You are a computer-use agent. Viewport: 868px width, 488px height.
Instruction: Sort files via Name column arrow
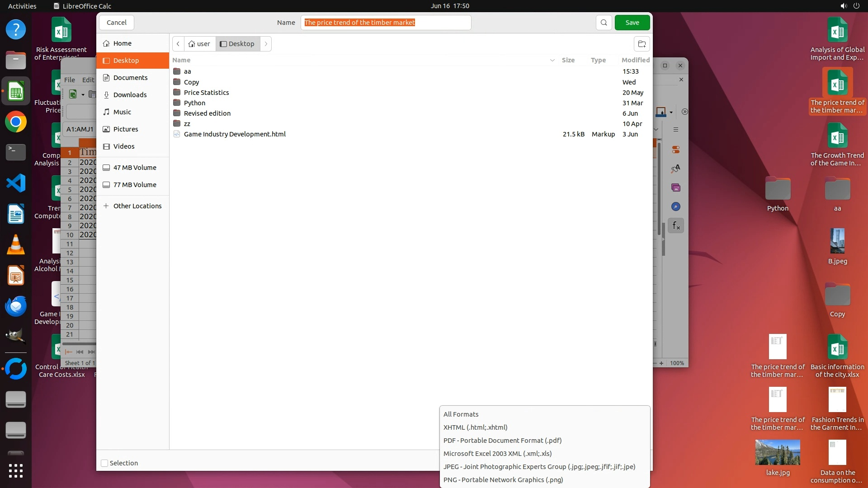pos(552,60)
